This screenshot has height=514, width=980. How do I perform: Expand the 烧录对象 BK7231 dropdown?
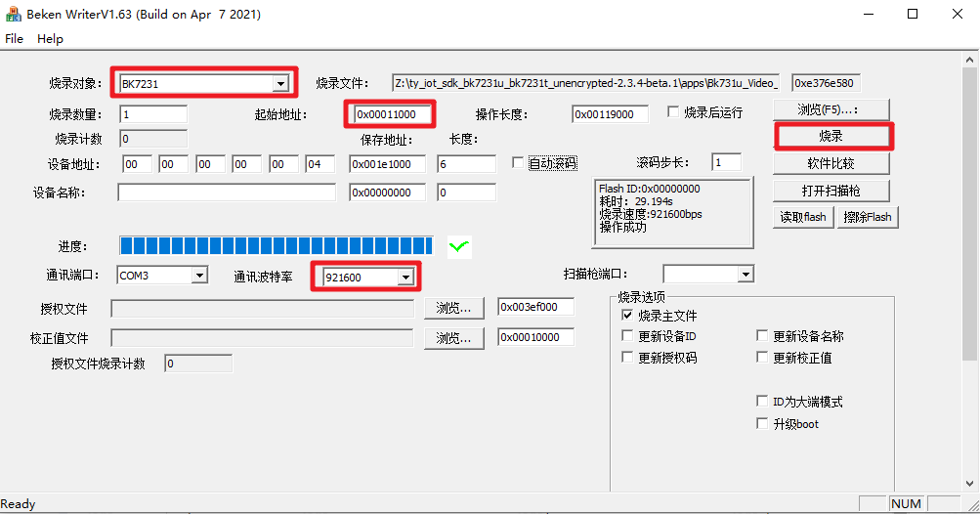click(280, 84)
